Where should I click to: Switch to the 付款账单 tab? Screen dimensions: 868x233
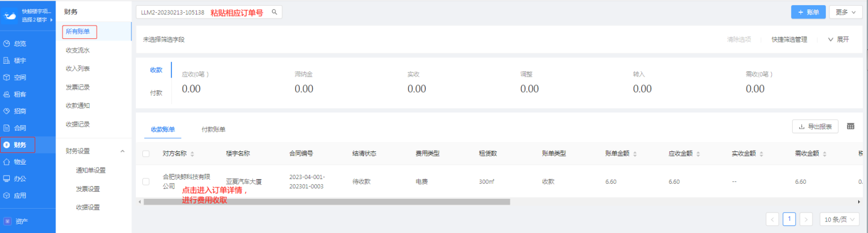213,129
